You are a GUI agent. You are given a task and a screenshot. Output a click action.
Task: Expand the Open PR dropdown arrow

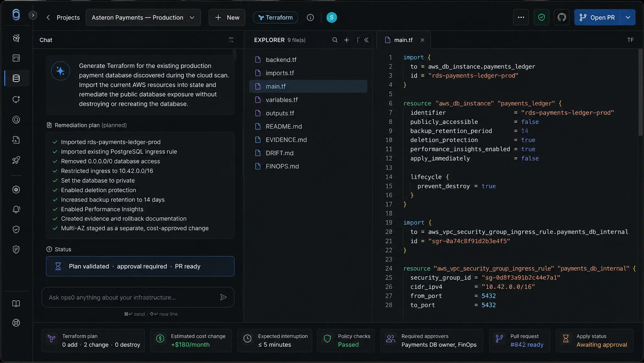[628, 17]
